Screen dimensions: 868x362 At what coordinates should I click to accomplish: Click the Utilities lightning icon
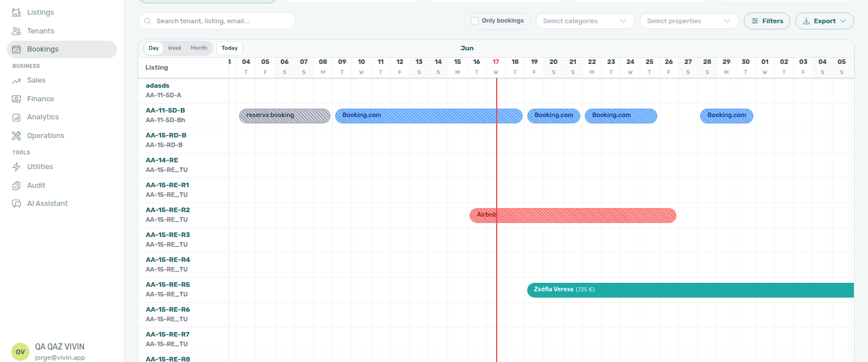[x=16, y=167]
